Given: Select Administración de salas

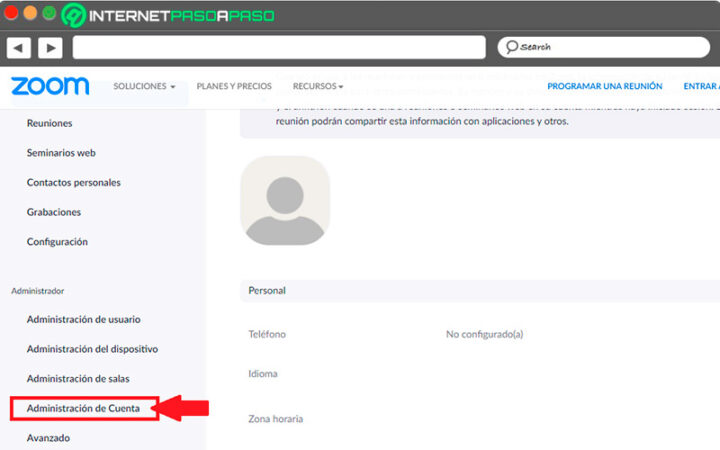Looking at the screenshot, I should click(78, 379).
